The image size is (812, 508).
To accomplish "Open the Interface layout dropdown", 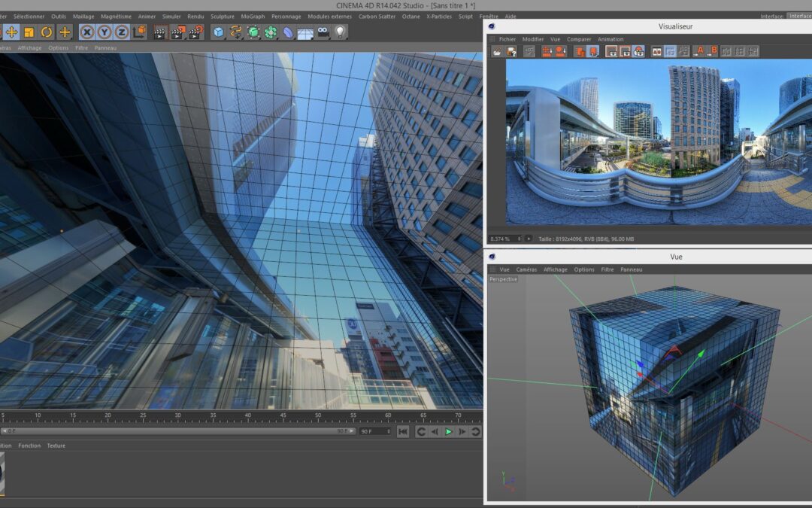I will pyautogui.click(x=798, y=16).
